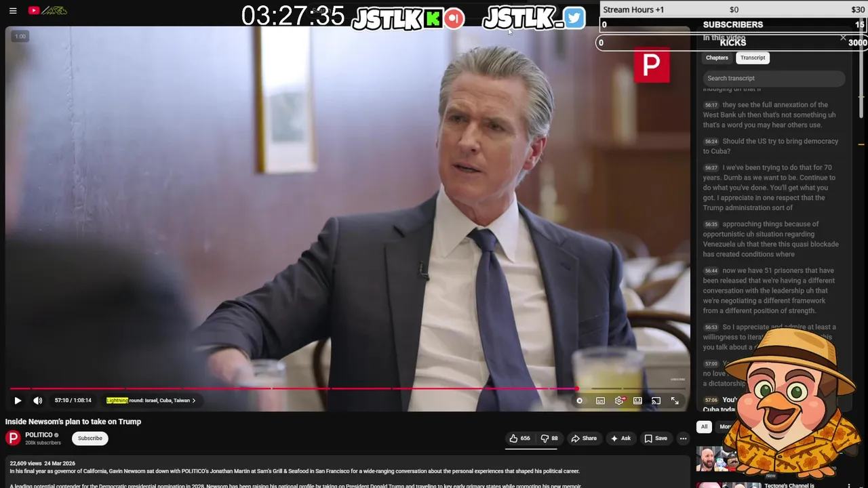Open POLITICO channel avatar
The image size is (868, 488).
(13, 438)
